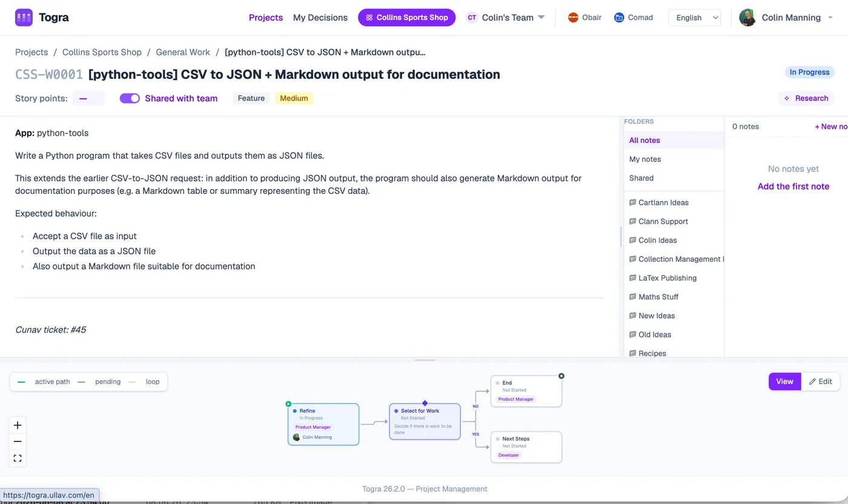This screenshot has height=504, width=848.
Task: Open the Colin Manning user menu arrow
Action: [x=829, y=18]
